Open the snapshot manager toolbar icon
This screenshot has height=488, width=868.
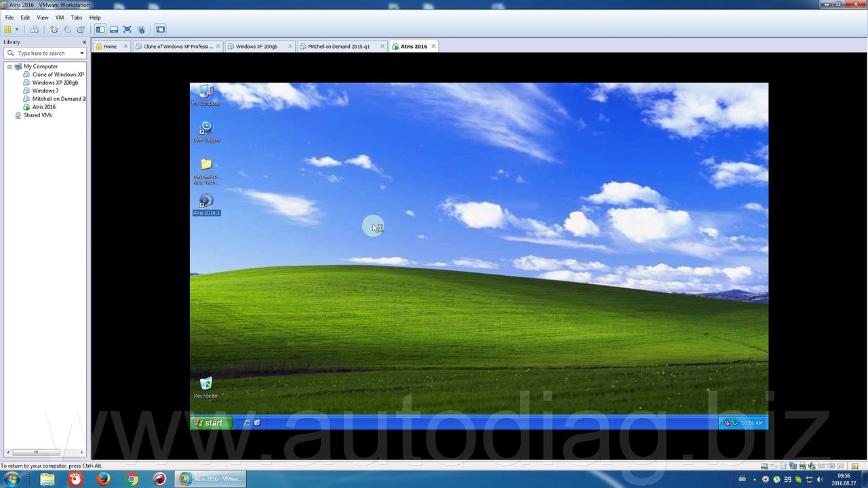pyautogui.click(x=81, y=30)
